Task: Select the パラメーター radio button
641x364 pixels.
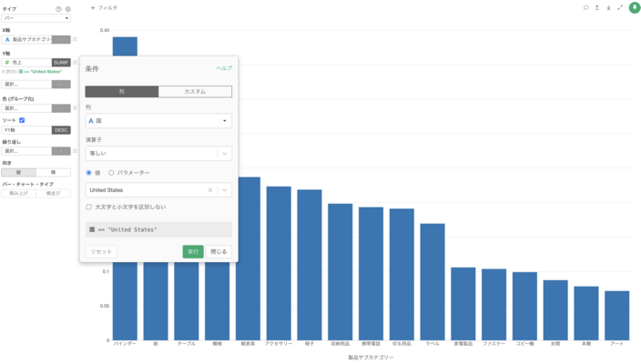Action: (x=112, y=172)
